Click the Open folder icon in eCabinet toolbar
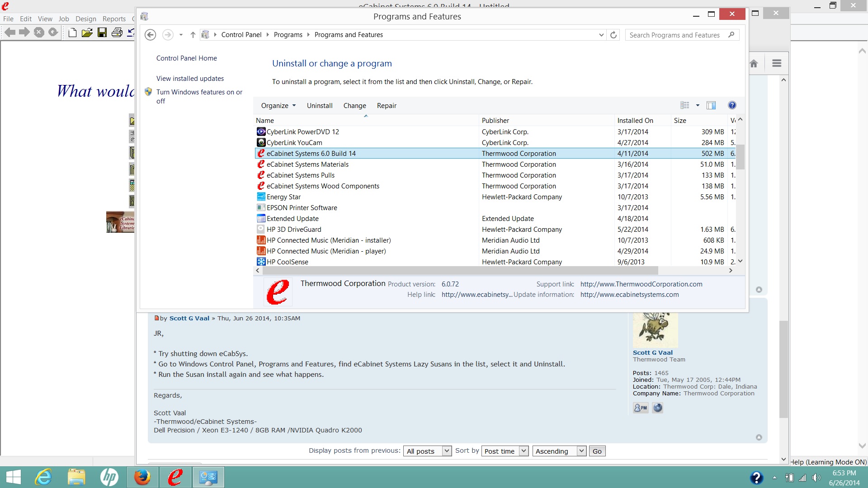This screenshot has height=488, width=868. coord(87,32)
